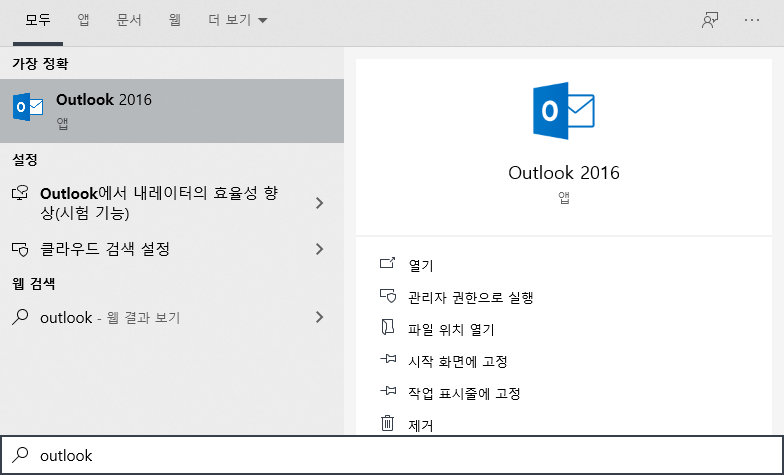The image size is (784, 475).
Task: Switch to the 모두 tab
Action: (38, 20)
